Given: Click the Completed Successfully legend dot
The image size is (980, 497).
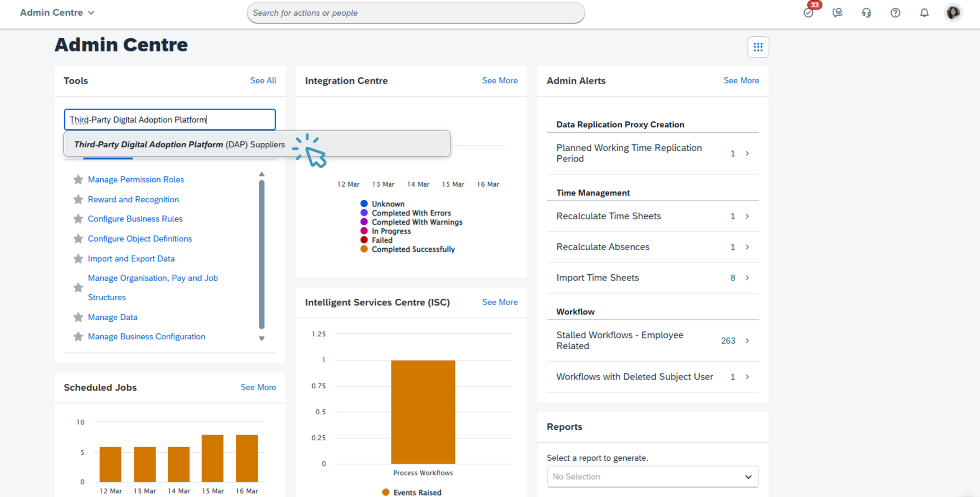Looking at the screenshot, I should [x=364, y=249].
